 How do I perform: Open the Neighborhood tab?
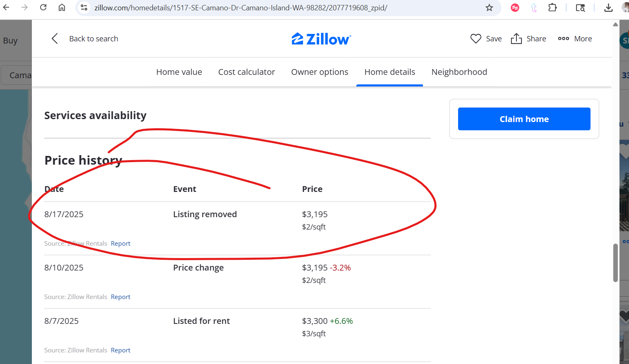[459, 72]
